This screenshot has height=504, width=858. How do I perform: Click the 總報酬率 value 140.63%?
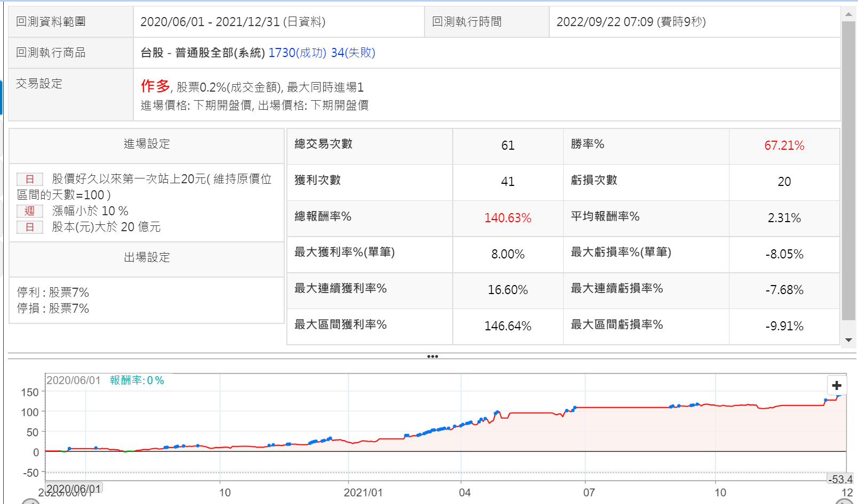[508, 218]
